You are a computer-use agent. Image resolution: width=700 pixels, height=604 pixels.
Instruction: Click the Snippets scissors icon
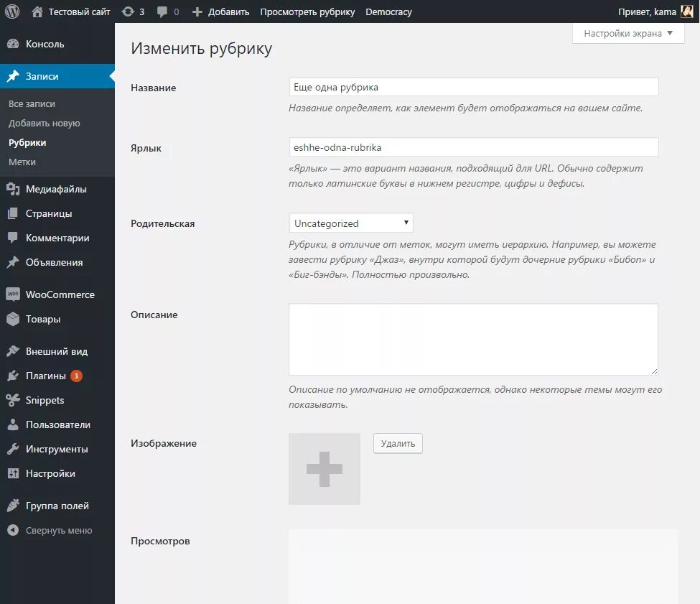(x=13, y=400)
